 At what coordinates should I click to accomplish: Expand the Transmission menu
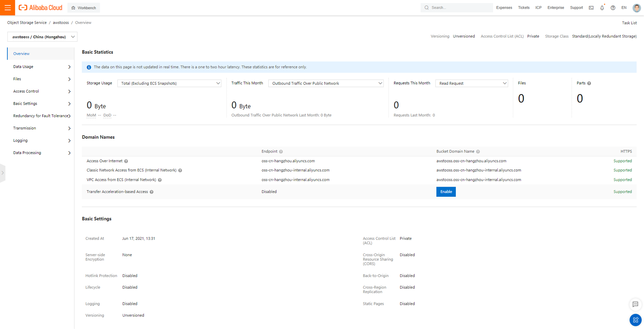click(41, 128)
